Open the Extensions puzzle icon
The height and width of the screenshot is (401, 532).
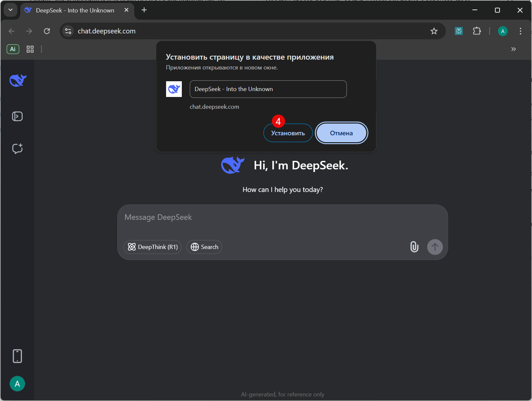(x=477, y=31)
